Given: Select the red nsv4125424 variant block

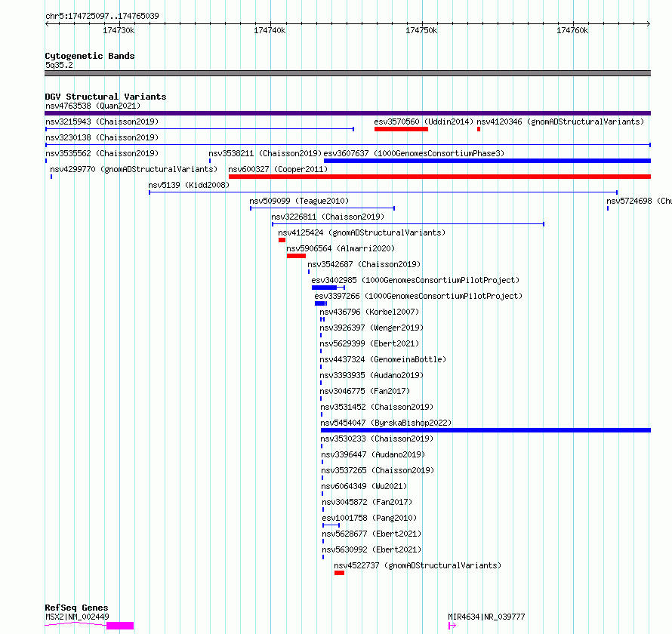Looking at the screenshot, I should click(x=282, y=240).
